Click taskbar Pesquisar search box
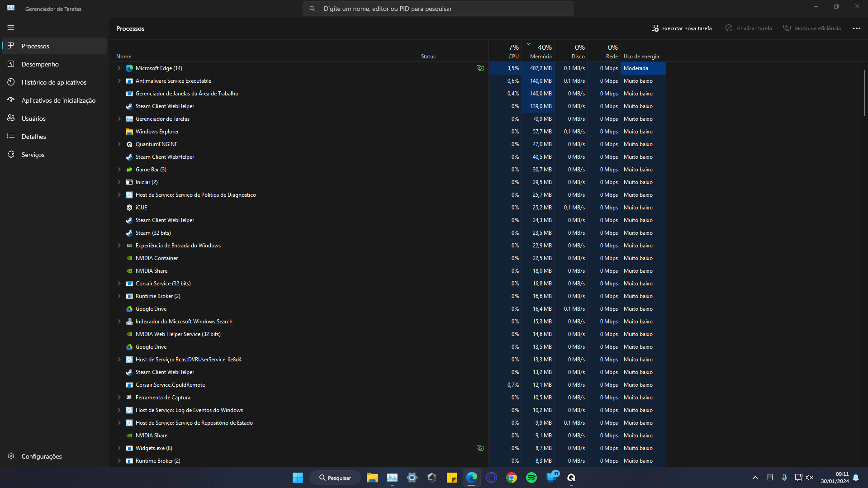Viewport: 868px width, 488px height. click(x=335, y=478)
